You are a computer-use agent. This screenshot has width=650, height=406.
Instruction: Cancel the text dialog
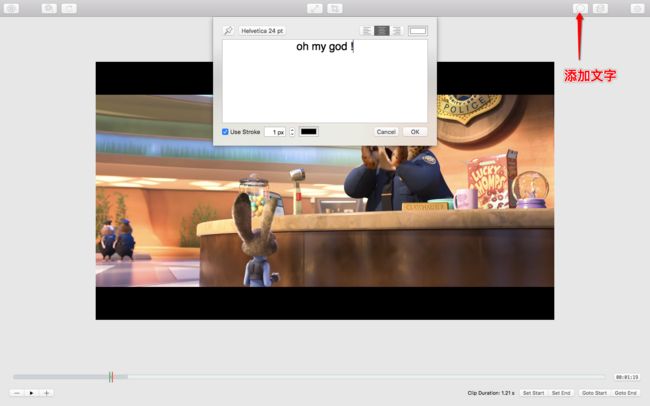(x=386, y=132)
